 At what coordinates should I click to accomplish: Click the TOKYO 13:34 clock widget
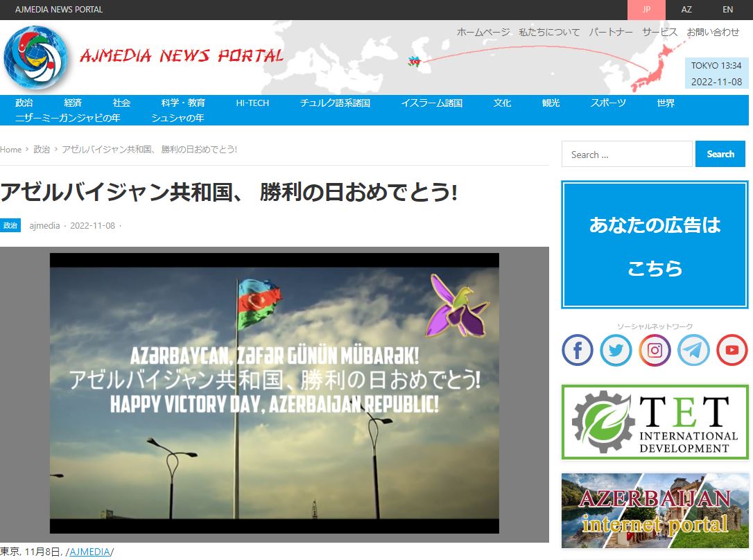pyautogui.click(x=716, y=73)
